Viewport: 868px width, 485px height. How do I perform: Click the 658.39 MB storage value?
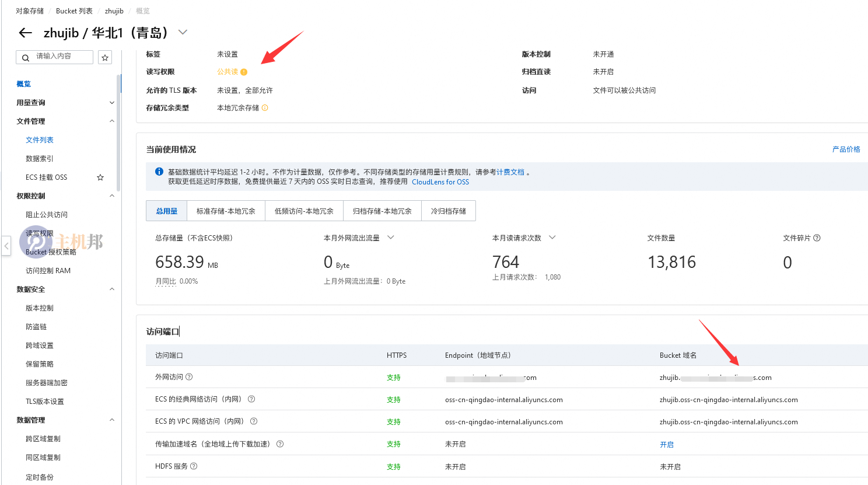point(187,263)
